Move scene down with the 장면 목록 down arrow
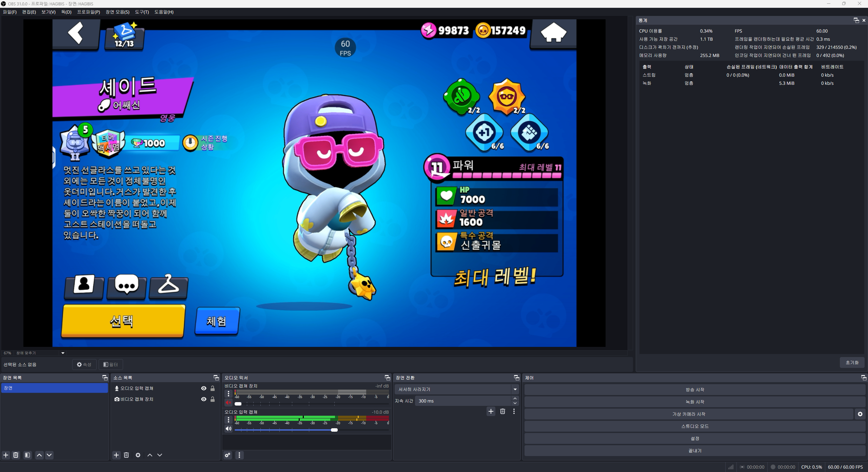Image resolution: width=868 pixels, height=472 pixels. 49,455
